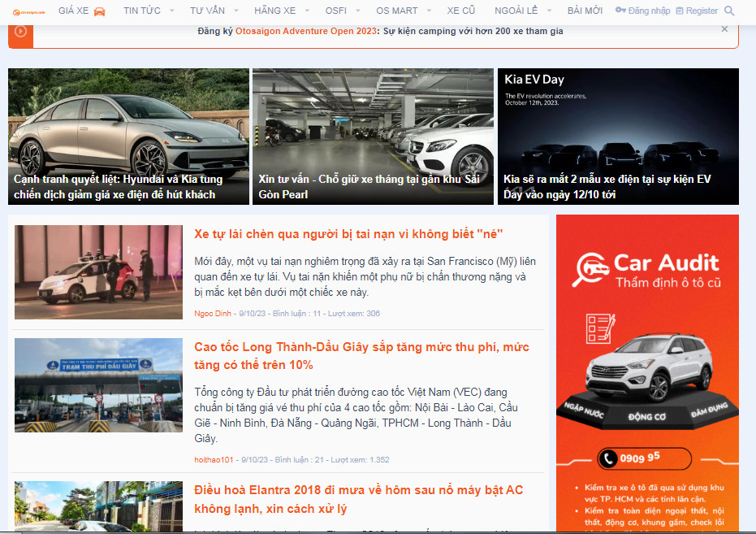Open the Kia EV Day featured thumbnail
This screenshot has height=534, width=756.
tap(618, 136)
